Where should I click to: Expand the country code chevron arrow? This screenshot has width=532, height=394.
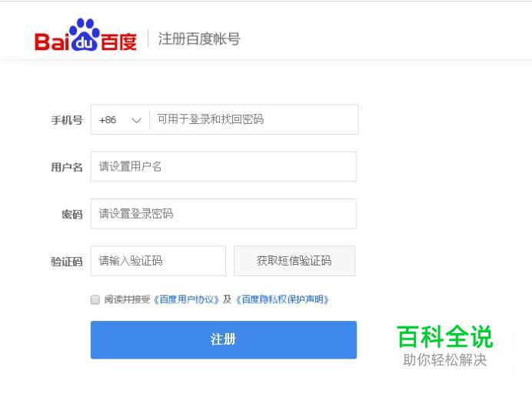click(136, 120)
